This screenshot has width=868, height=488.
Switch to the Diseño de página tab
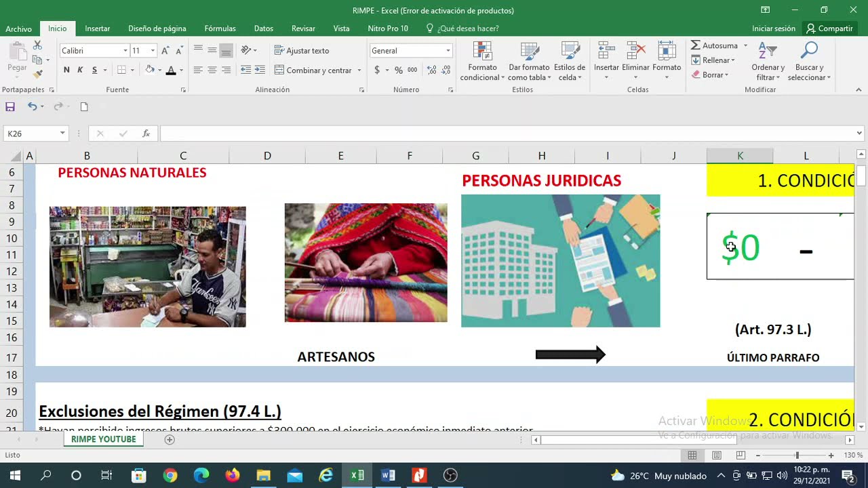tap(157, 28)
